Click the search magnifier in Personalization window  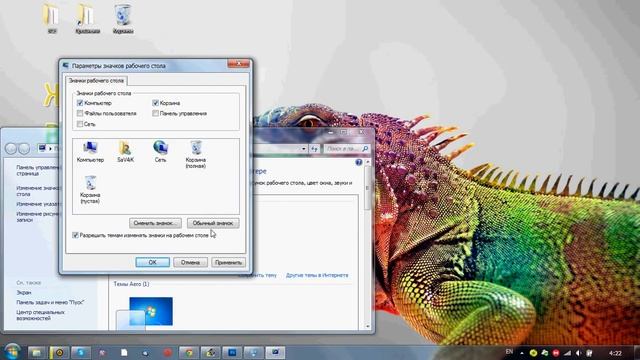click(365, 149)
